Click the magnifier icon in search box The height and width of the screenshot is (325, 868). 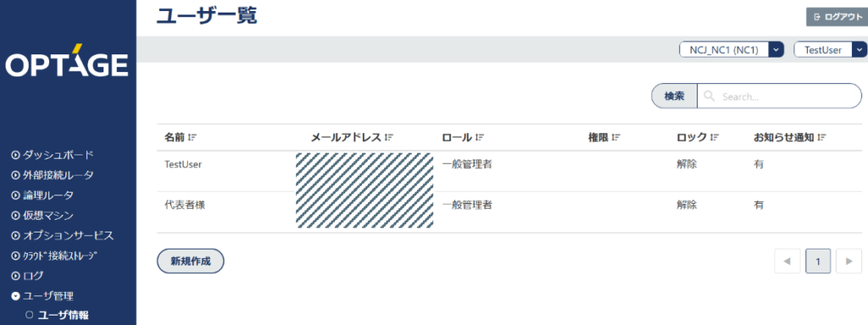709,97
